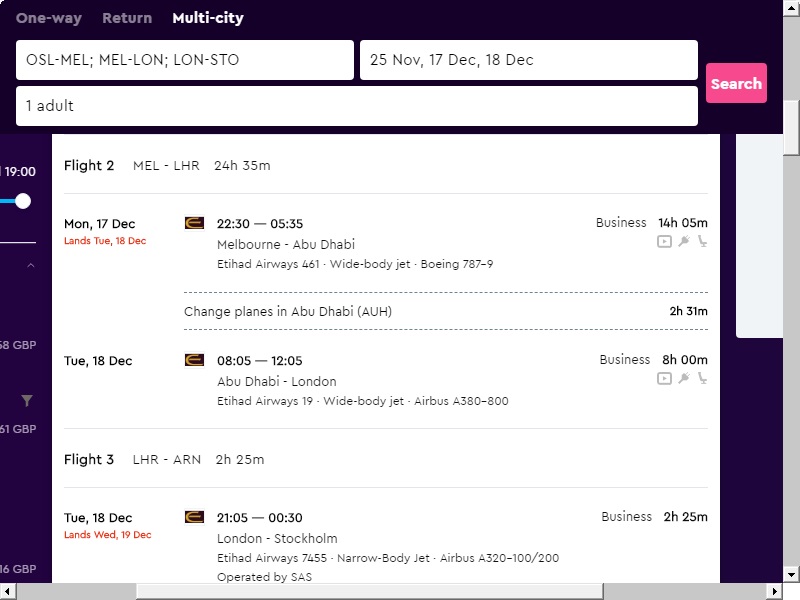Screen dimensions: 800x600
Task: Click the 22:30 — 05:35 flight time
Action: coord(260,224)
